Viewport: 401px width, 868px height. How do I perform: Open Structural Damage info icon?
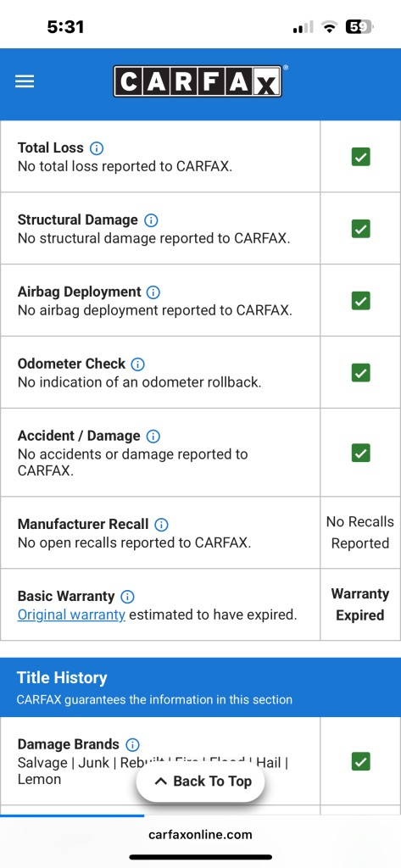(151, 220)
